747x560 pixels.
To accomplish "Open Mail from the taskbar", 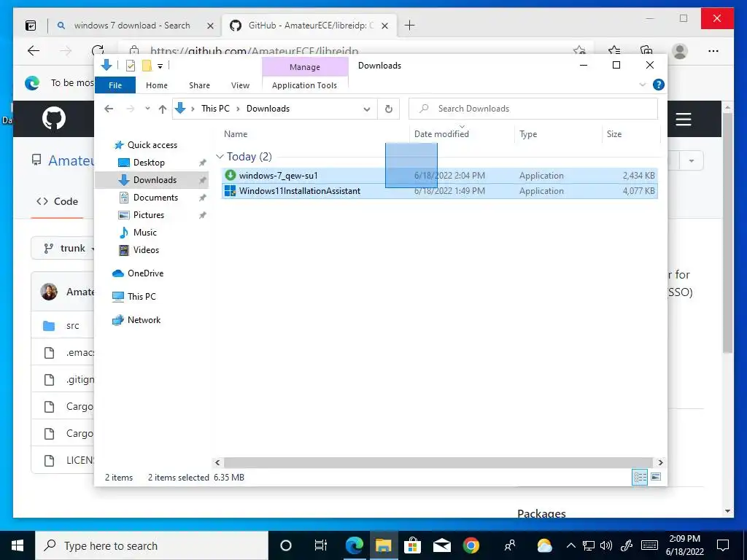I will [441, 545].
